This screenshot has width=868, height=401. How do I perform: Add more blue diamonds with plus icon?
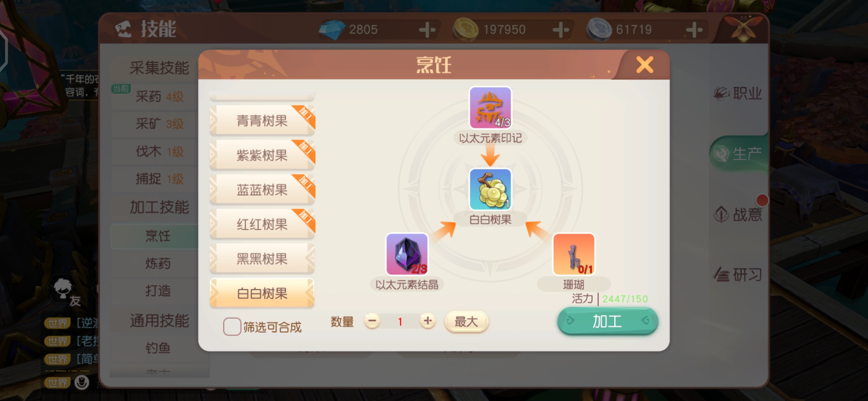(x=427, y=30)
